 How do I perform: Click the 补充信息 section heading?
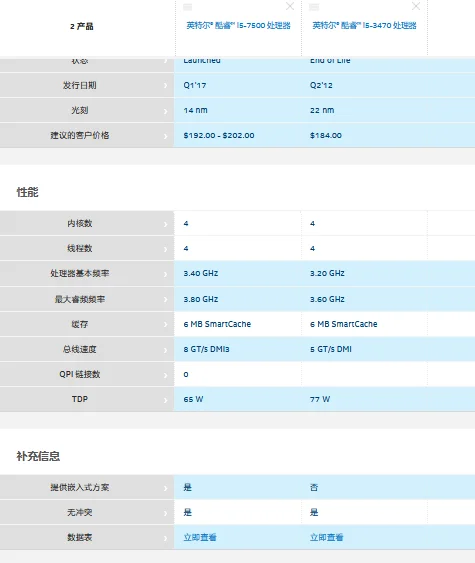(38, 456)
